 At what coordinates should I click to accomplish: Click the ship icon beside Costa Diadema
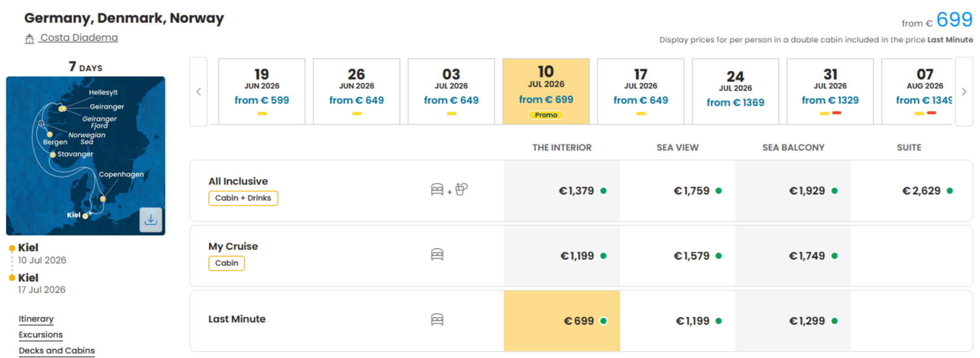click(x=30, y=39)
